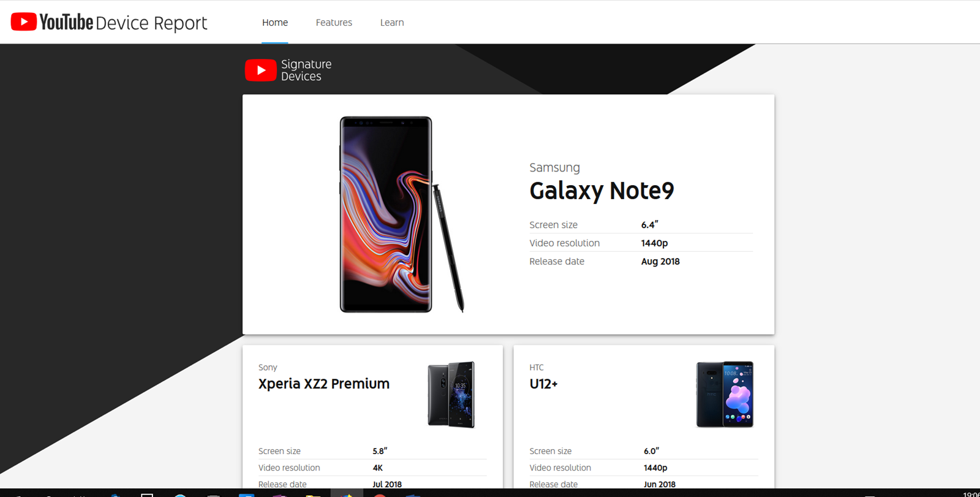Click the HTC brand label
The image size is (980, 497).
coord(537,367)
